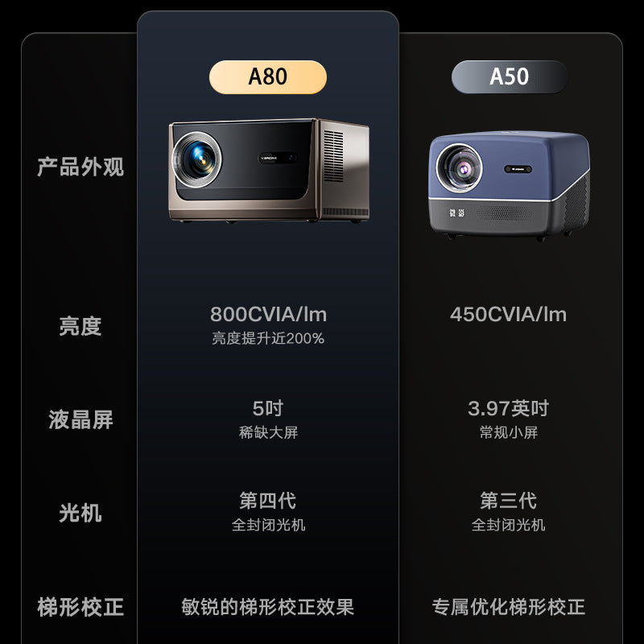The width and height of the screenshot is (644, 644).
Task: Click the 450CVIA/lm brightness value
Action: [x=509, y=315]
